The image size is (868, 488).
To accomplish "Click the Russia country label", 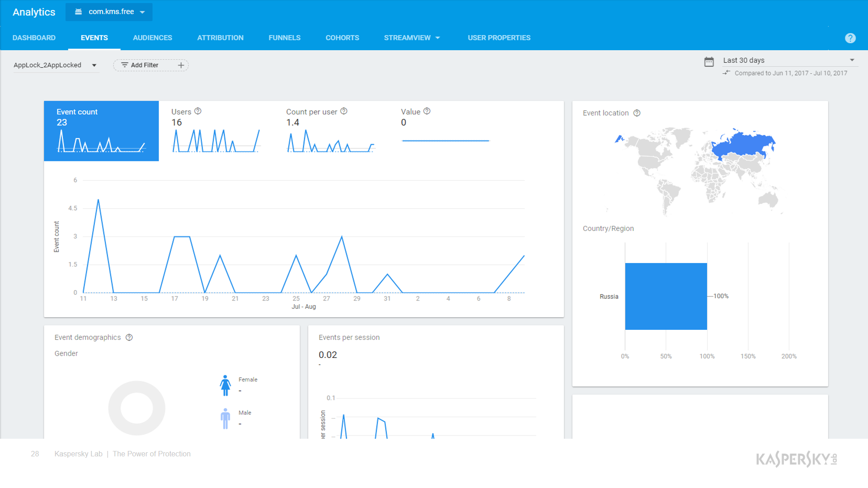I will pyautogui.click(x=609, y=296).
